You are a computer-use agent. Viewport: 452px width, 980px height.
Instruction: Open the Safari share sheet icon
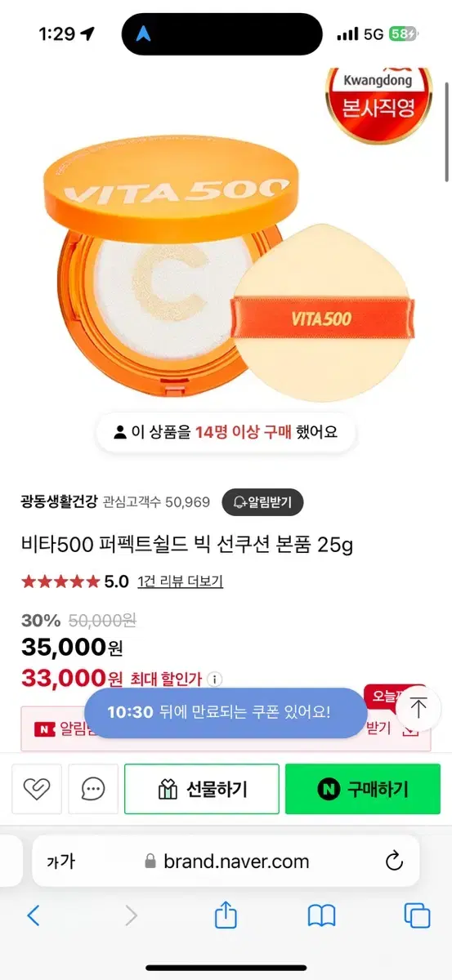pos(226,915)
